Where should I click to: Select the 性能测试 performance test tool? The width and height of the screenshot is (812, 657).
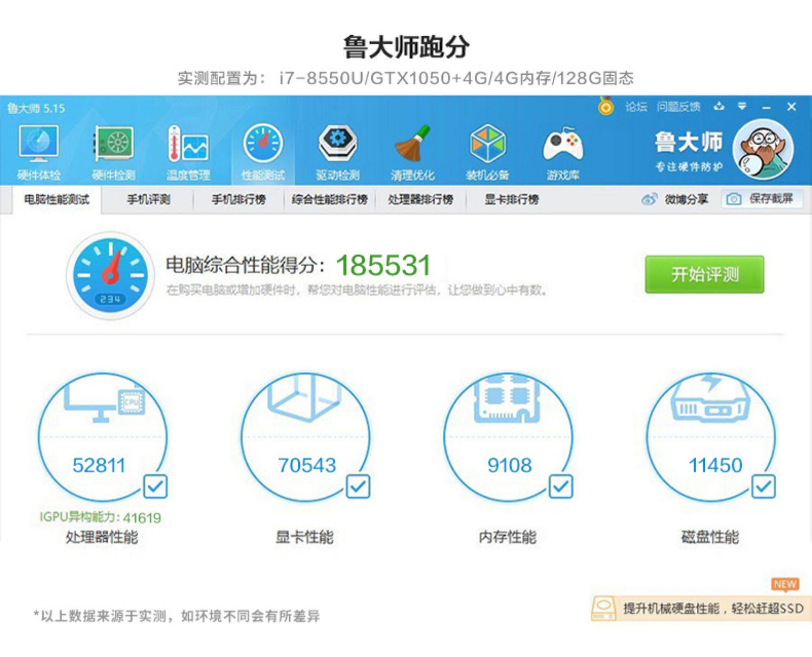(263, 153)
